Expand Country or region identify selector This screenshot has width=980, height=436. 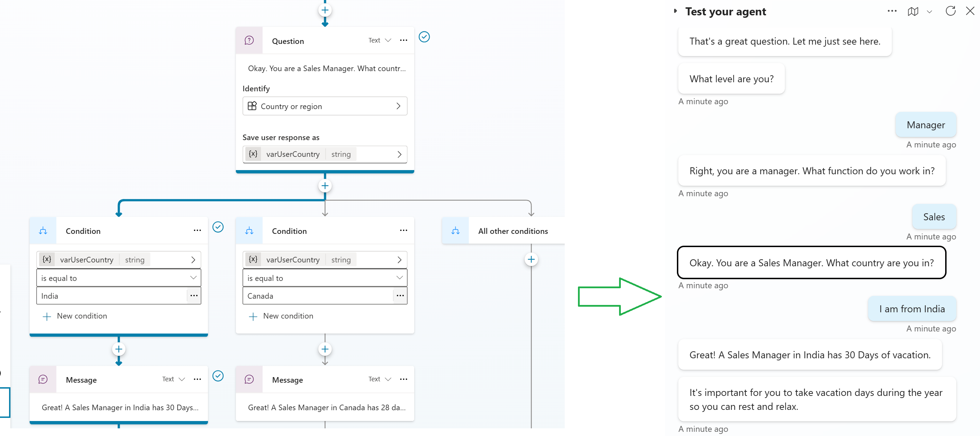324,106
